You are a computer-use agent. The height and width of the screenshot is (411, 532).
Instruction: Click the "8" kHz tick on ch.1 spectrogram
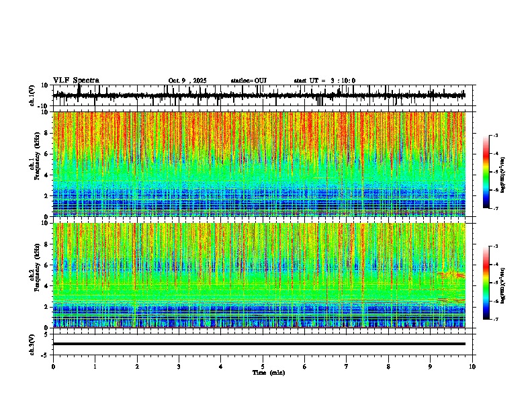47,133
